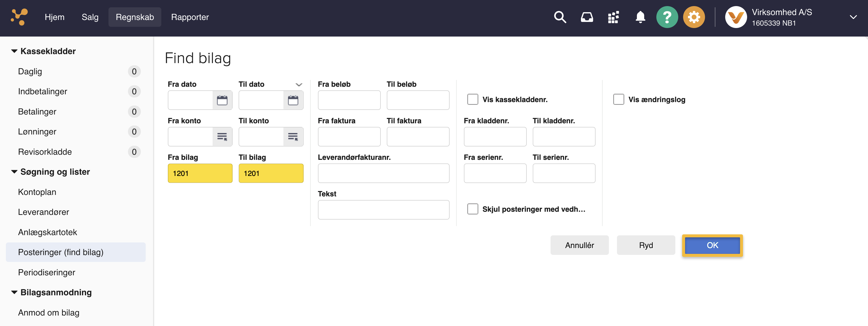Image resolution: width=868 pixels, height=326 pixels.
Task: Click the app logo in top-left
Action: tap(19, 17)
